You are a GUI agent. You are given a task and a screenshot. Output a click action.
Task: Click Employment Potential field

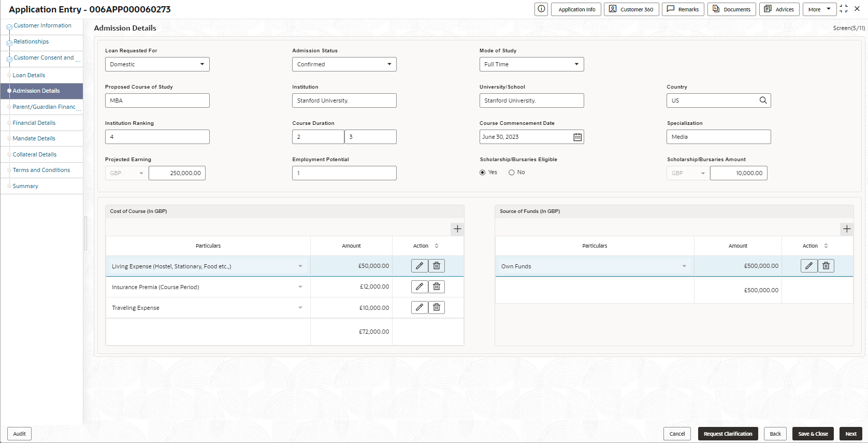(344, 173)
